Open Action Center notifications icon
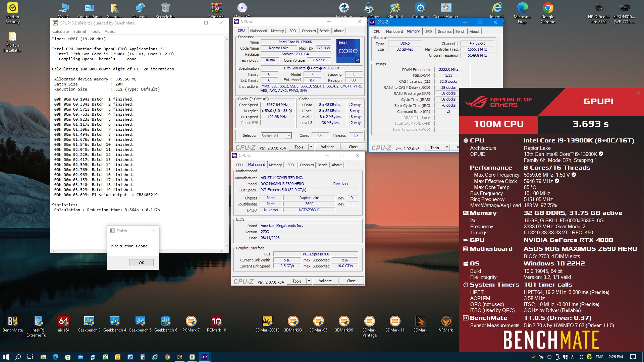 tap(633, 357)
